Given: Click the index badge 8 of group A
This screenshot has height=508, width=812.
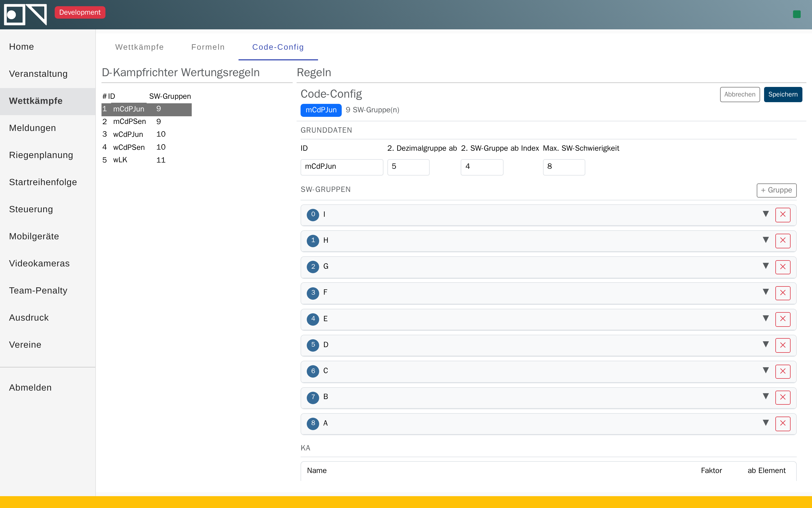Looking at the screenshot, I should 313,423.
